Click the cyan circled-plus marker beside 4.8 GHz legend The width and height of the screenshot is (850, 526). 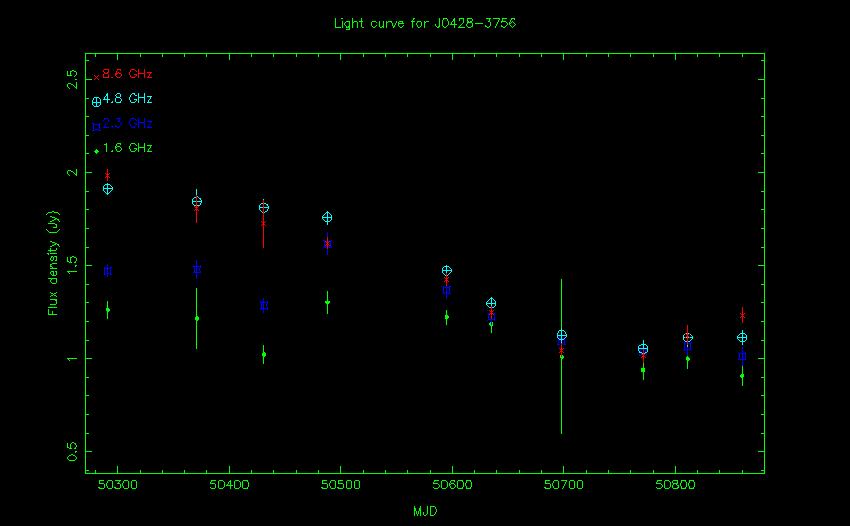click(x=96, y=102)
